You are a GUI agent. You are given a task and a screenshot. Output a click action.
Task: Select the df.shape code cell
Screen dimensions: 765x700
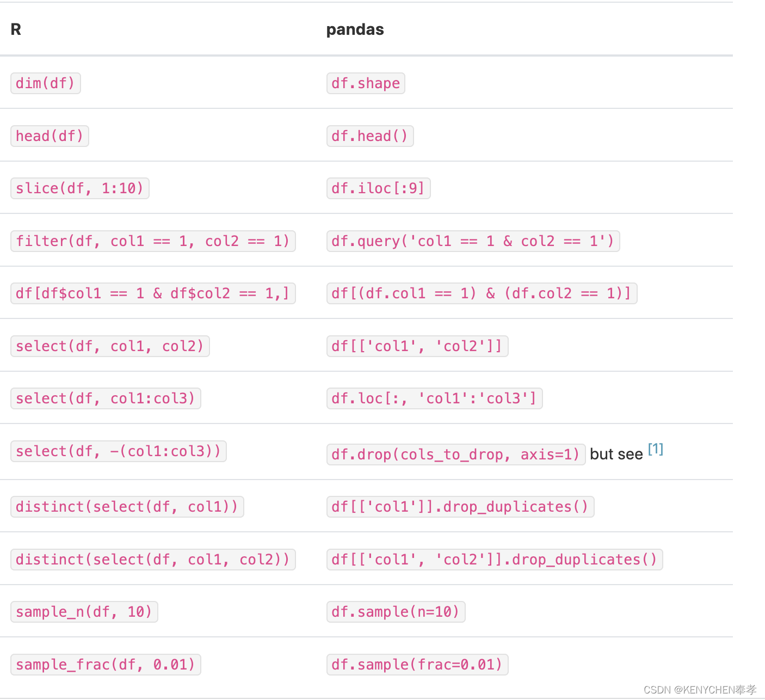pos(366,83)
